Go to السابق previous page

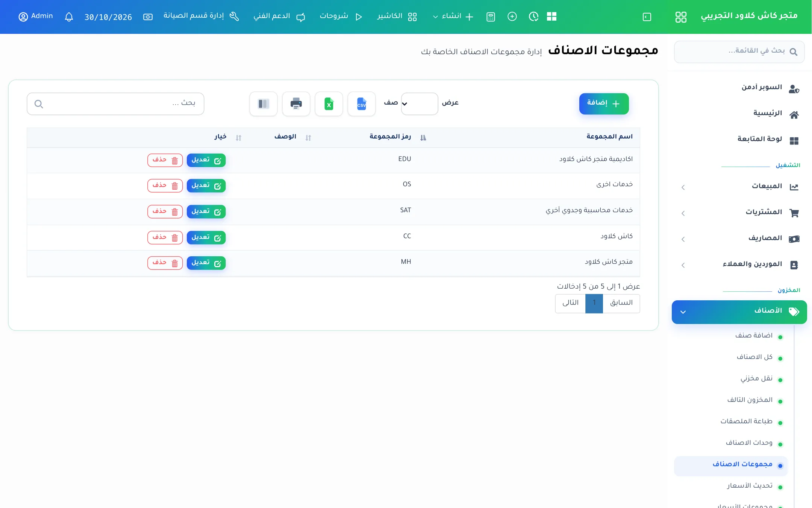click(x=621, y=303)
